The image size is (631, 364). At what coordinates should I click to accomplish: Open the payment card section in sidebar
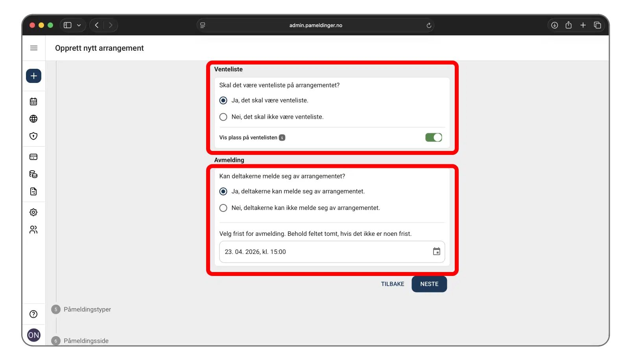[33, 156]
